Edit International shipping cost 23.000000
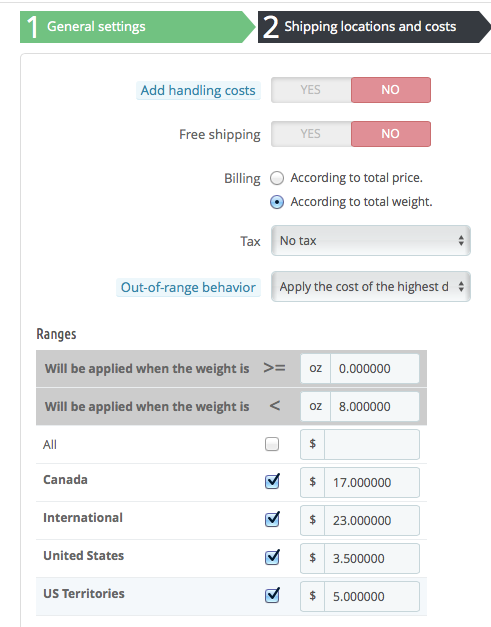Viewport: 491px width, 627px height. click(x=372, y=520)
